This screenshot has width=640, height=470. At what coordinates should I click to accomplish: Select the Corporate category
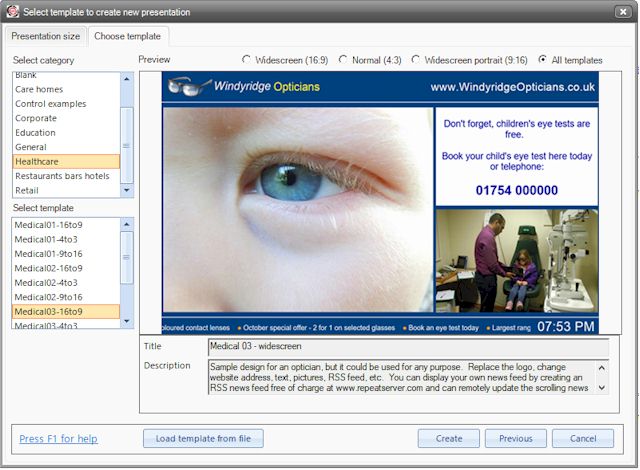66,118
